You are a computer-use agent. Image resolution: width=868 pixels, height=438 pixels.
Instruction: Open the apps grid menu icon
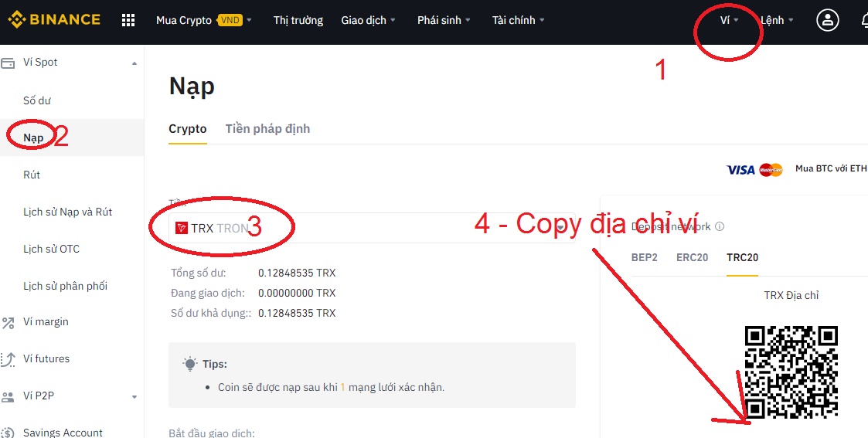pyautogui.click(x=128, y=20)
